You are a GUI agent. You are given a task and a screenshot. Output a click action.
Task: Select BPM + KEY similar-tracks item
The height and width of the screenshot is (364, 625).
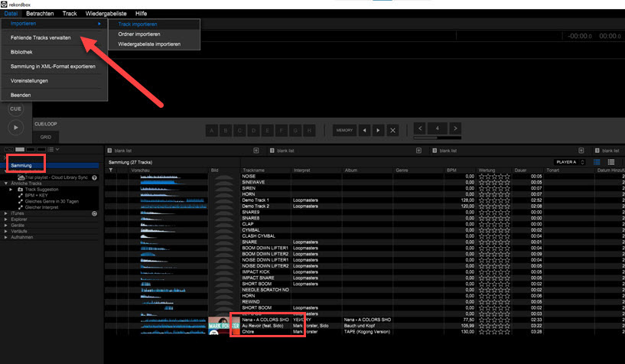[x=36, y=196]
